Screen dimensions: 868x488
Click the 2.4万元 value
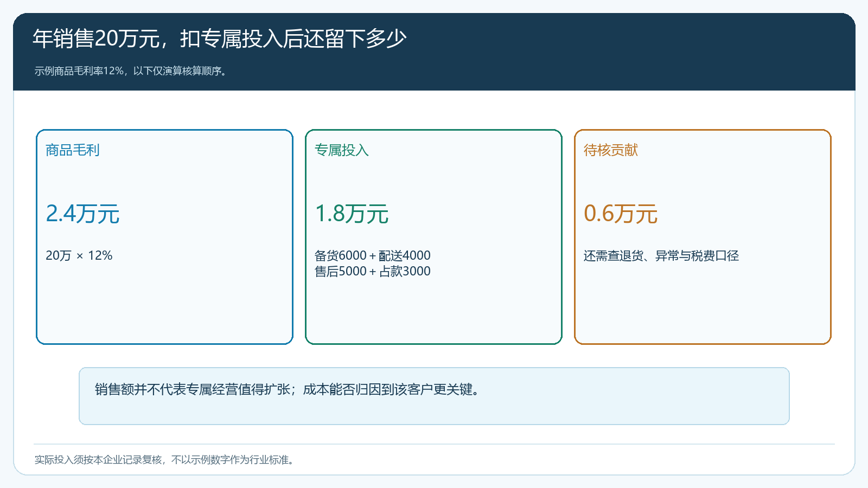(x=82, y=214)
